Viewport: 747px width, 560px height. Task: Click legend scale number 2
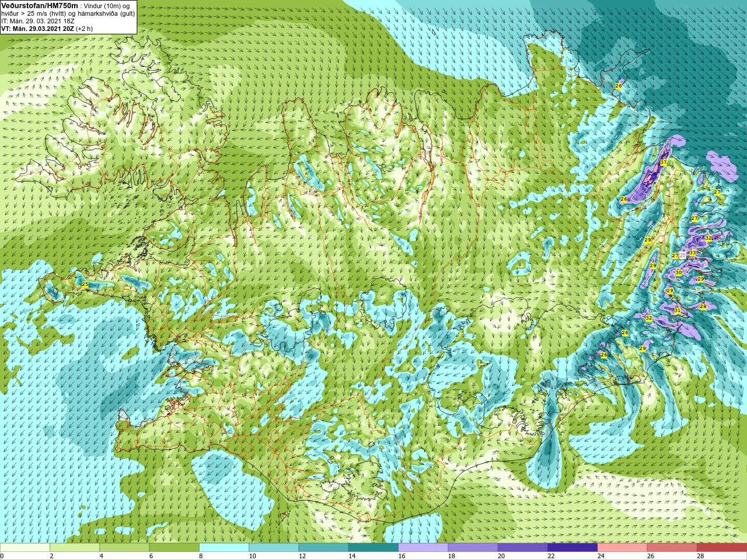[51, 556]
